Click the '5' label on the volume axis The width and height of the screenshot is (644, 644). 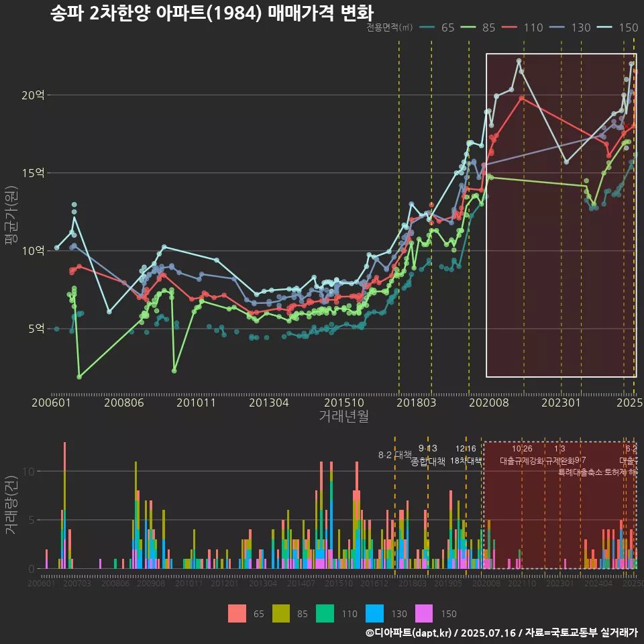click(x=32, y=520)
